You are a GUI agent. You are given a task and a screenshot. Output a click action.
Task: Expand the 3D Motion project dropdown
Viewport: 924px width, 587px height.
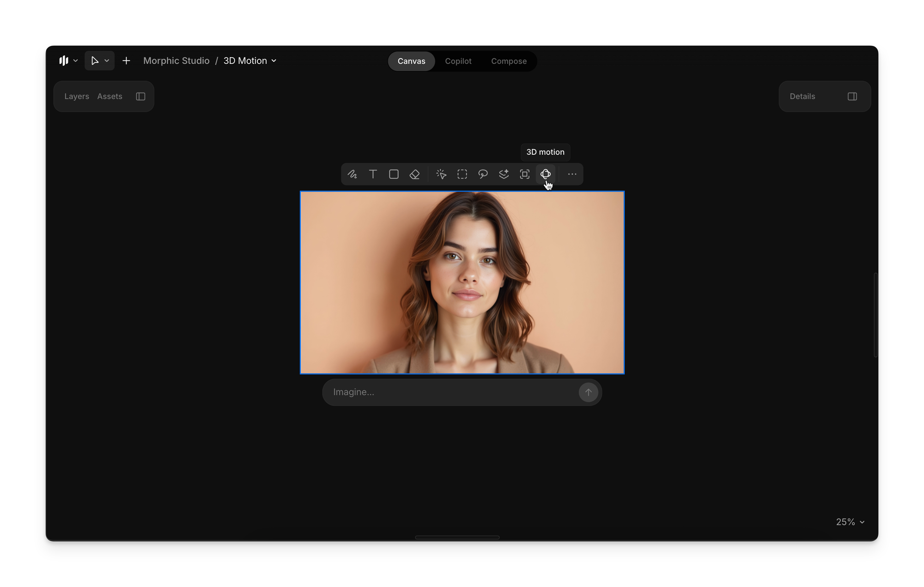click(250, 61)
